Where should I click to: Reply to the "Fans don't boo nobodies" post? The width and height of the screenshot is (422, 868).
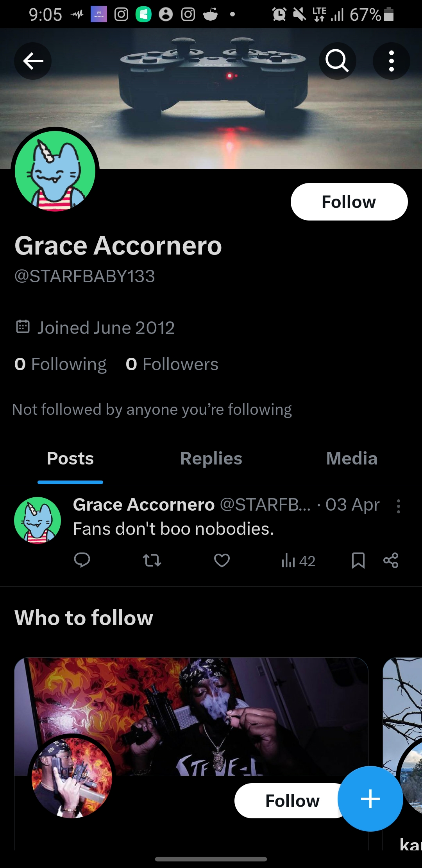[82, 560]
